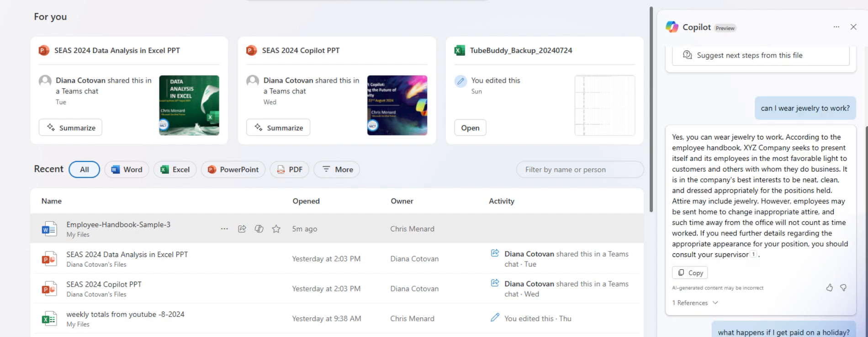Click the Copilot Preview badge
The width and height of the screenshot is (868, 337).
pyautogui.click(x=725, y=28)
